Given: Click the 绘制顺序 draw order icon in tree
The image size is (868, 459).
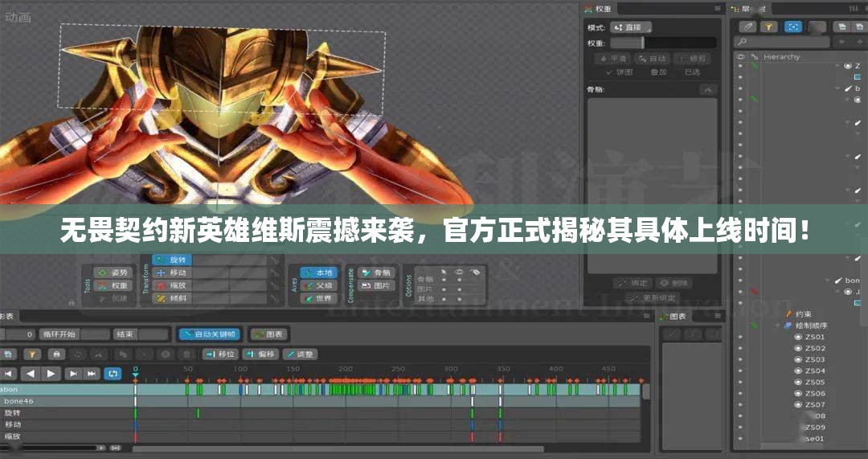Looking at the screenshot, I should click(789, 326).
